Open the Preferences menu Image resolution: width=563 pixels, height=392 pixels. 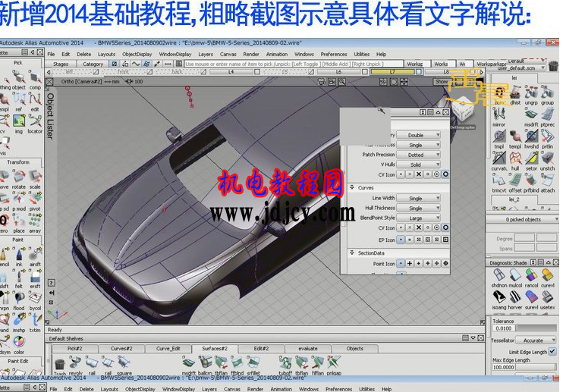pyautogui.click(x=334, y=54)
